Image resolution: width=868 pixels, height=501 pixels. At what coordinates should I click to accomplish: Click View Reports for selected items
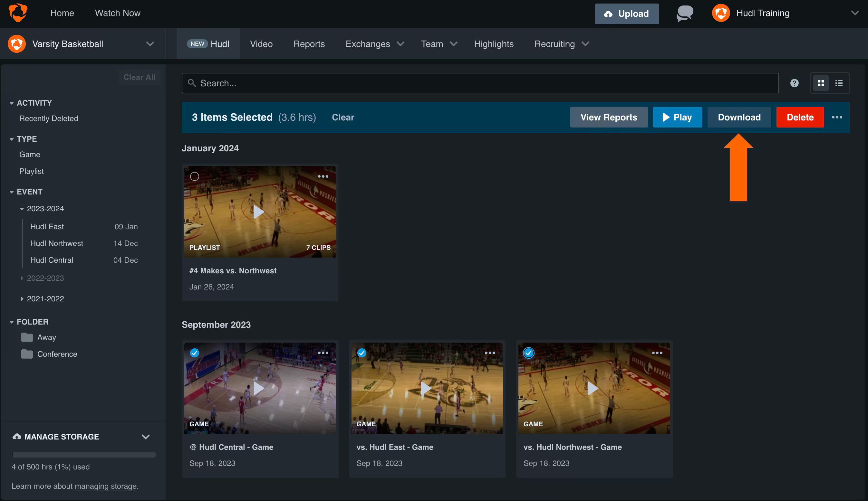pos(608,117)
